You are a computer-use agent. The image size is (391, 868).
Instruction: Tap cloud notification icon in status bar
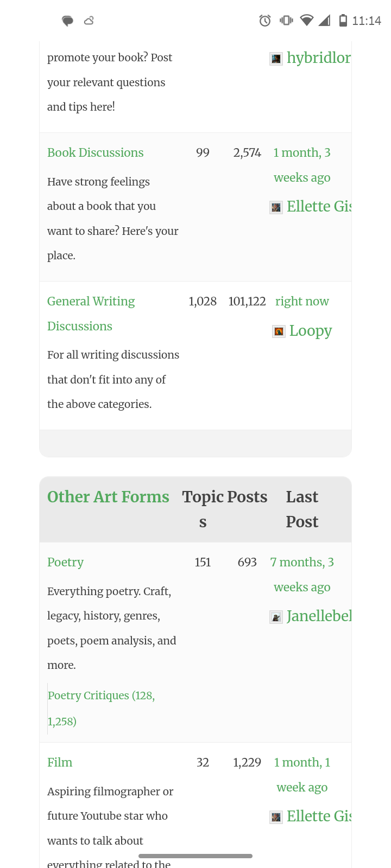(89, 21)
